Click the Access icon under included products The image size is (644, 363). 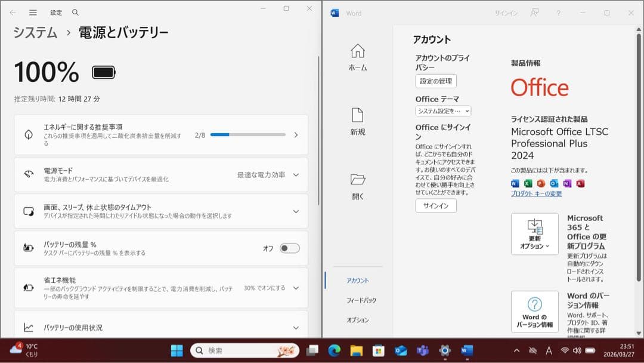point(580,183)
